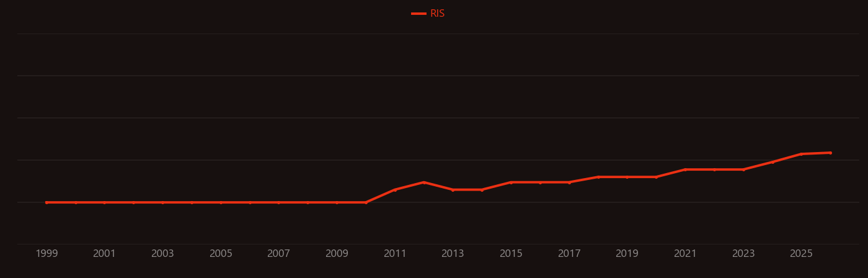The height and width of the screenshot is (278, 868).
Task: Click the 2025 x-axis label
Action: click(801, 254)
